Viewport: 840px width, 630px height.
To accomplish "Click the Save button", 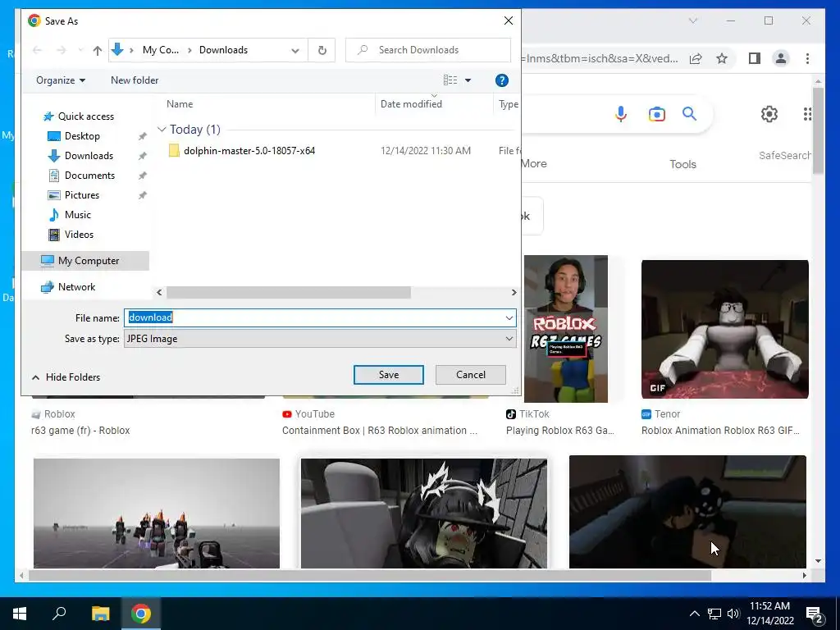I will pyautogui.click(x=388, y=375).
